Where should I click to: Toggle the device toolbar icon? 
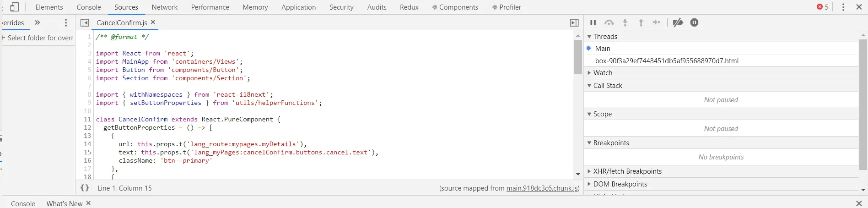click(14, 7)
